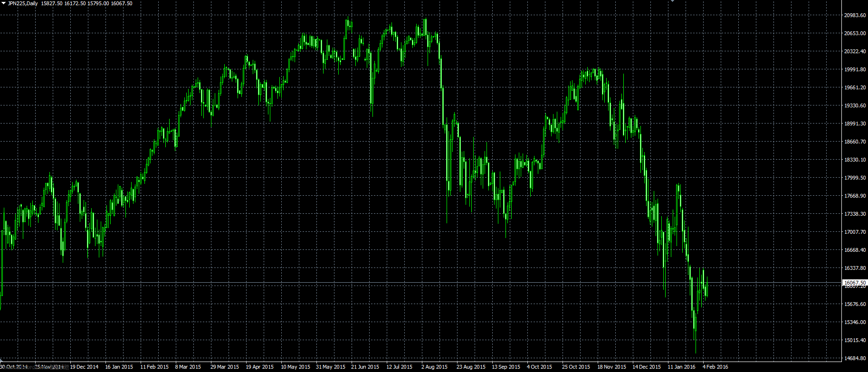Click the 19661.20 price scale label

tap(855, 87)
